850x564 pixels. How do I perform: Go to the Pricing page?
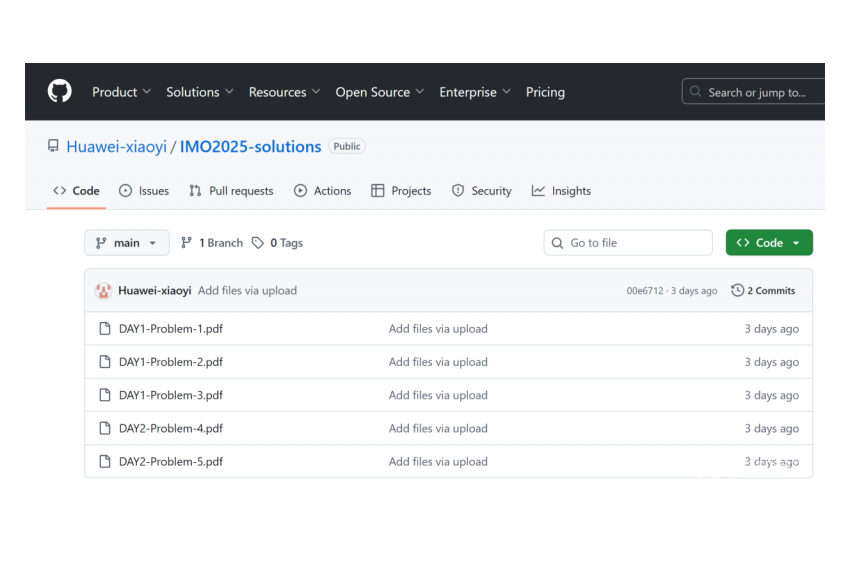tap(545, 92)
